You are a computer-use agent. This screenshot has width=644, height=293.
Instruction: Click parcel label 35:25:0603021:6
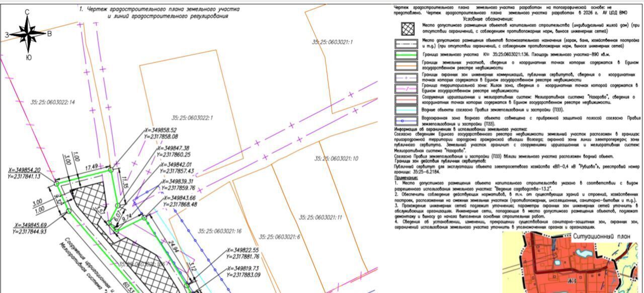pyautogui.click(x=279, y=237)
